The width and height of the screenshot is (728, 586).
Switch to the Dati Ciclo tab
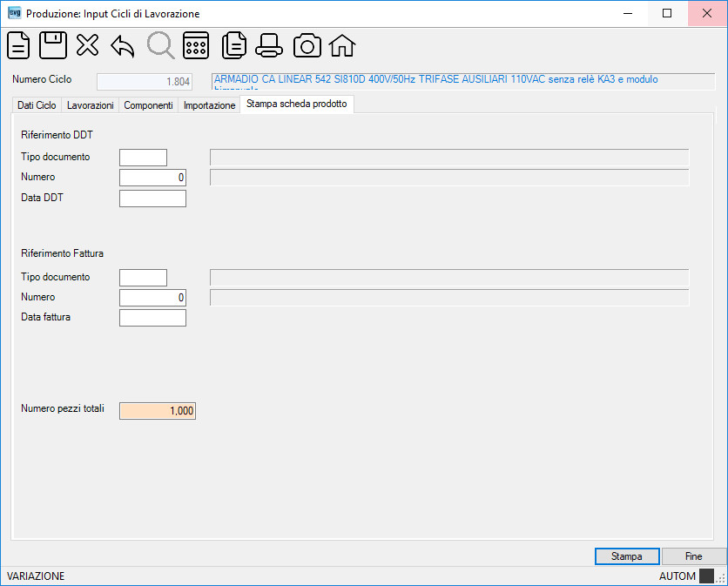[x=37, y=105]
